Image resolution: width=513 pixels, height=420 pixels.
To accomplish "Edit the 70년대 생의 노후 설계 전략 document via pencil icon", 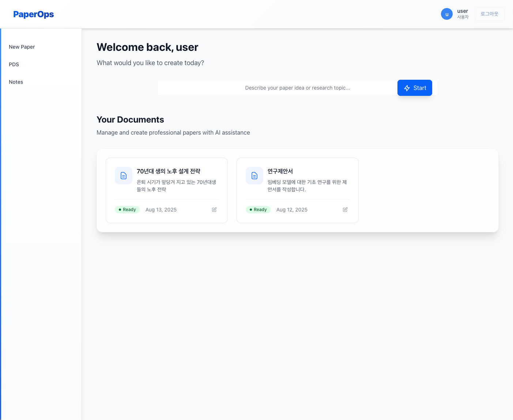I will pos(214,210).
